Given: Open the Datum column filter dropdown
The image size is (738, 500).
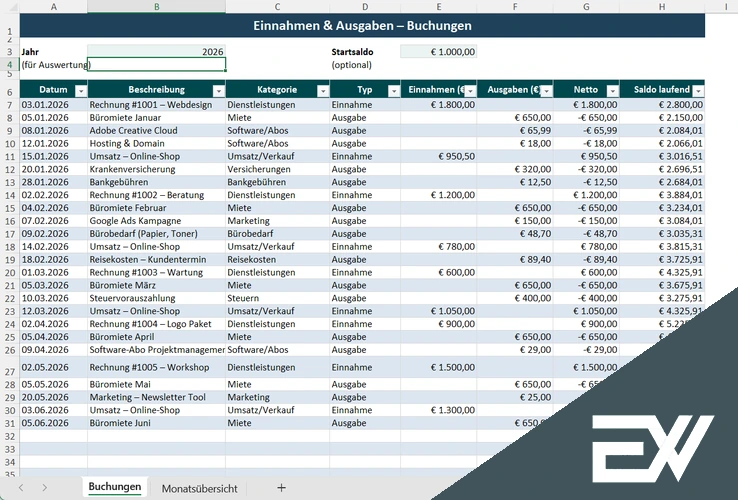Looking at the screenshot, I should [x=79, y=90].
